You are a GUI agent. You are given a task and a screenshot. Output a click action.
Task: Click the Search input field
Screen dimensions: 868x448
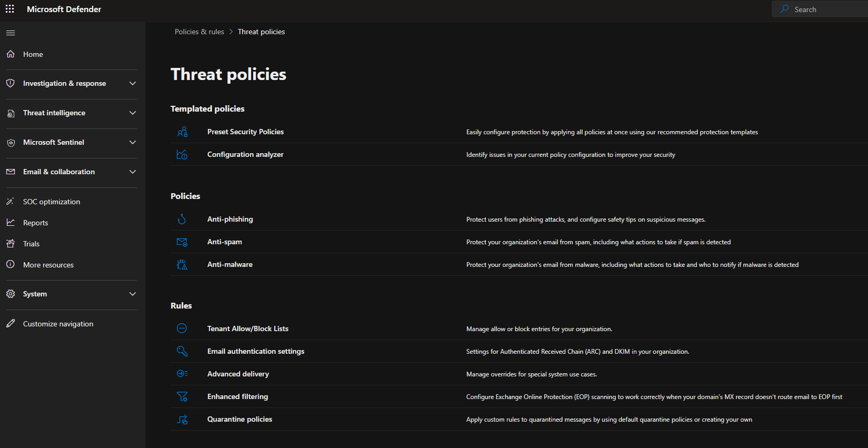[820, 9]
